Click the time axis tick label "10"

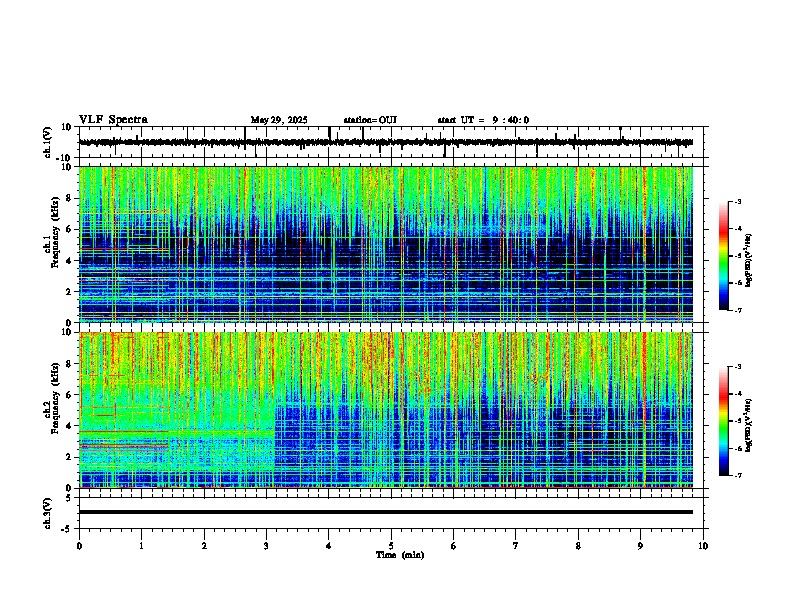click(703, 546)
